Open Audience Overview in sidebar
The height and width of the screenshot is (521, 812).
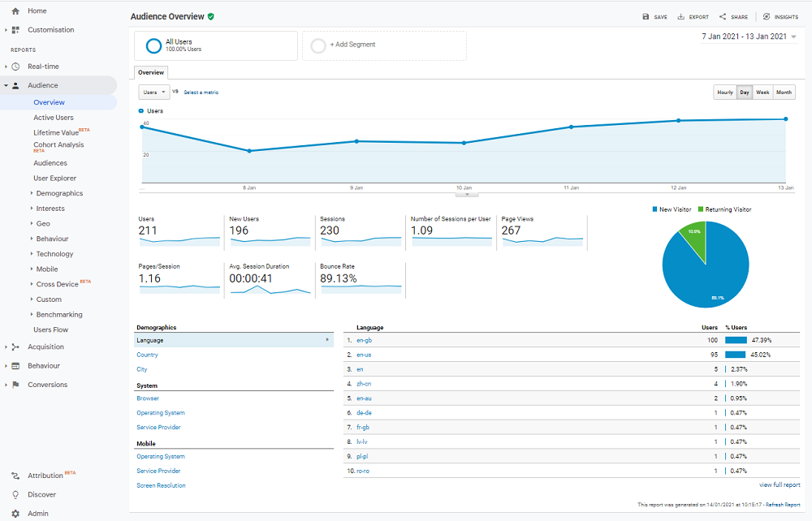[x=50, y=102]
